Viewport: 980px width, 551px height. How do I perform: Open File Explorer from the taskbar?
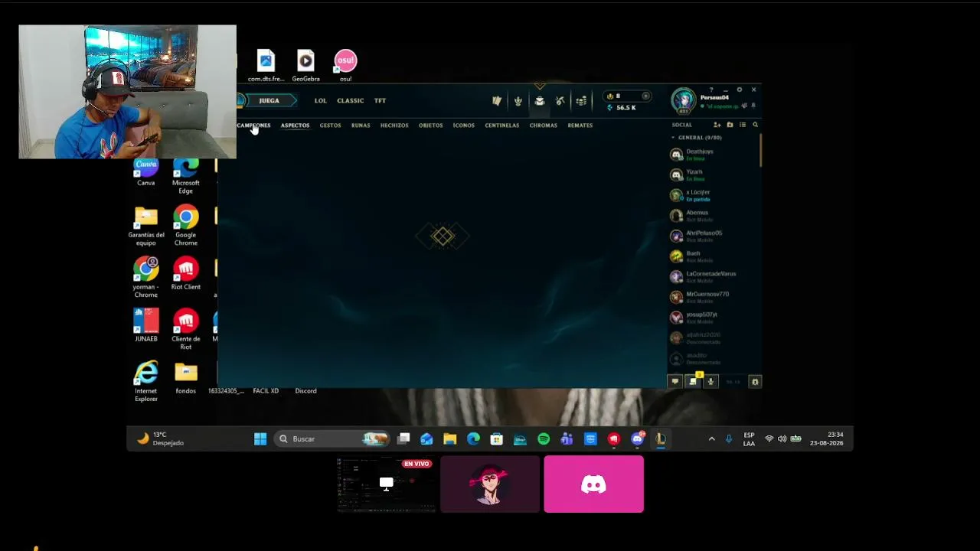click(x=450, y=439)
